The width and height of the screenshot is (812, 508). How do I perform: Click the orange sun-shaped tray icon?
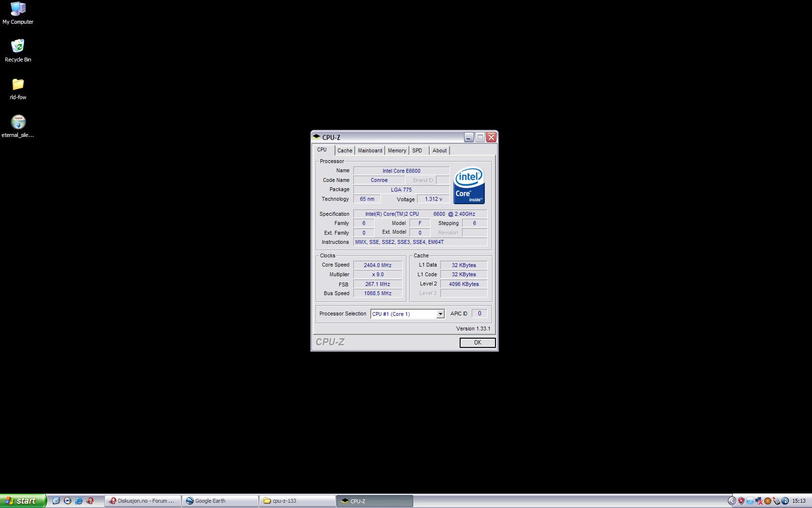coord(768,501)
